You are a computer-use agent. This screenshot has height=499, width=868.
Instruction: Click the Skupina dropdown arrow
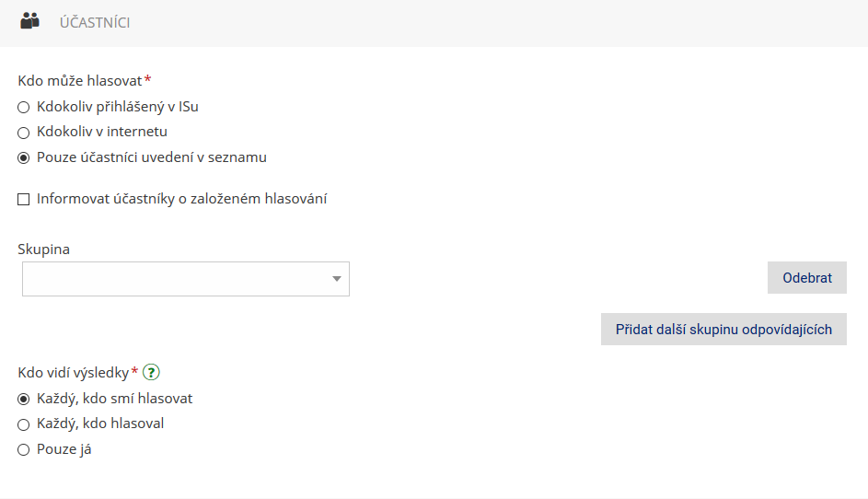(x=337, y=279)
